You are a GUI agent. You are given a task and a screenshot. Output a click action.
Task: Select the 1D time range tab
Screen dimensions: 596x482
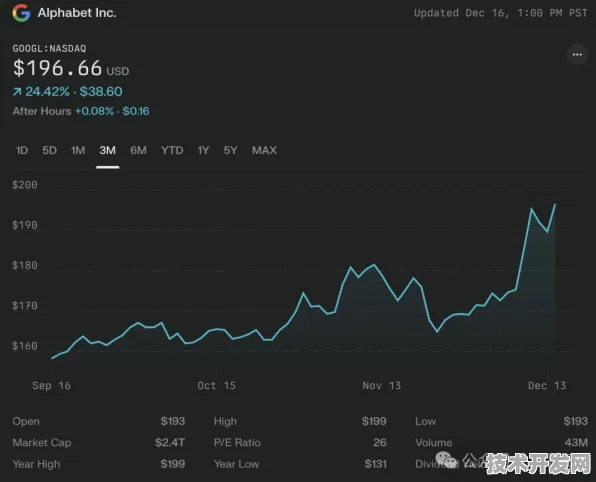(x=22, y=151)
